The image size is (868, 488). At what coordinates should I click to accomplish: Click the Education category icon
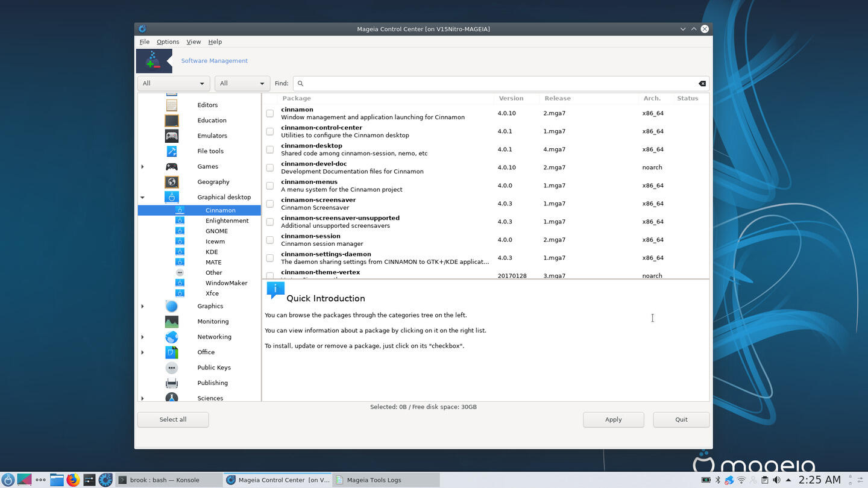pyautogui.click(x=172, y=120)
